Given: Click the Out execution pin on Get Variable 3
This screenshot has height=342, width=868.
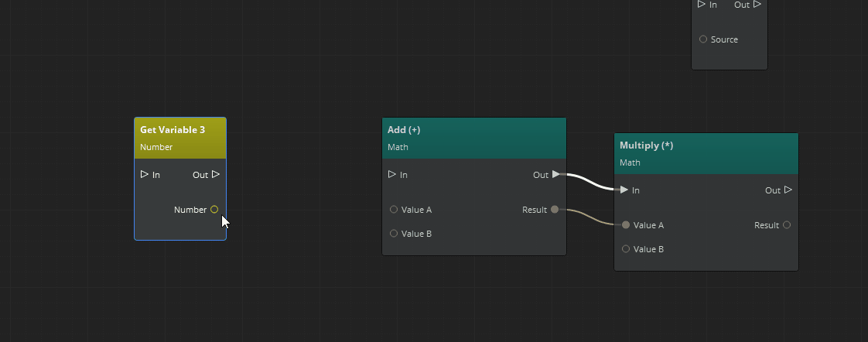Looking at the screenshot, I should point(216,174).
